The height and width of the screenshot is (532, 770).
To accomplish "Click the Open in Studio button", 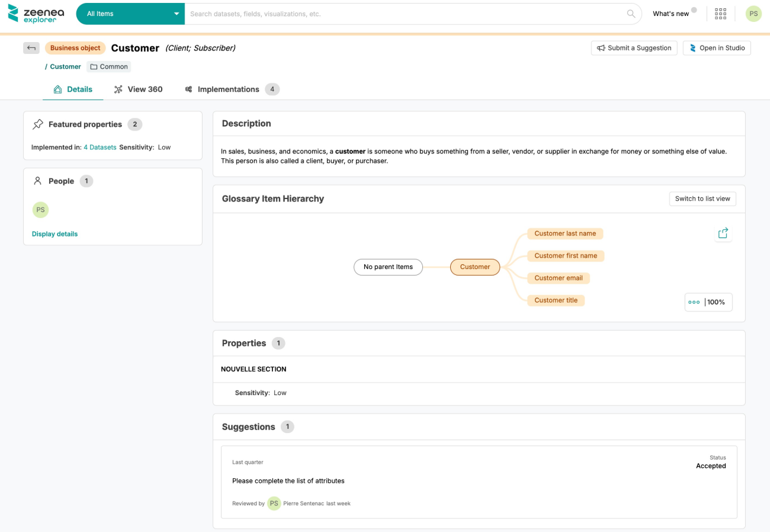I will (717, 48).
